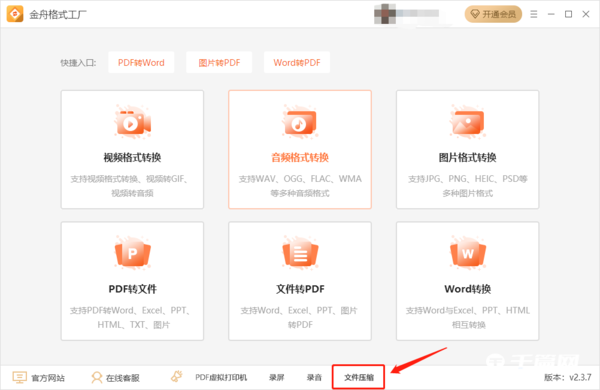Choose the 图片格式转换 title
600x390 pixels.
pyautogui.click(x=468, y=157)
